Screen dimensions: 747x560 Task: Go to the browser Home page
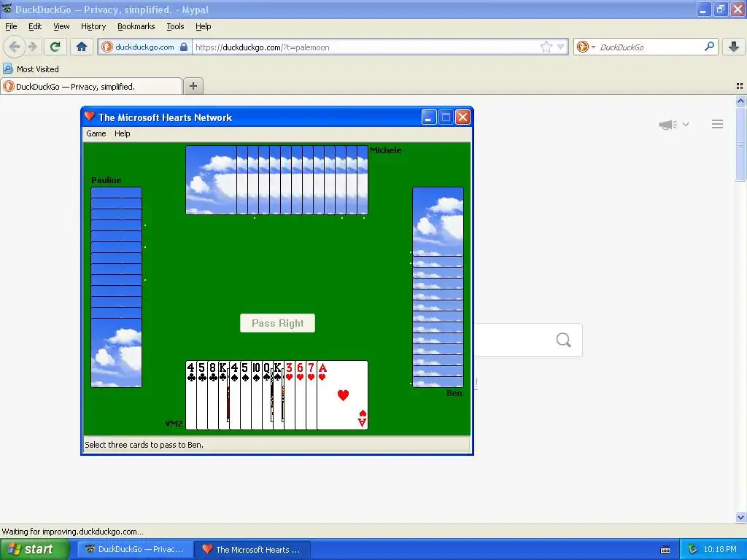[82, 47]
